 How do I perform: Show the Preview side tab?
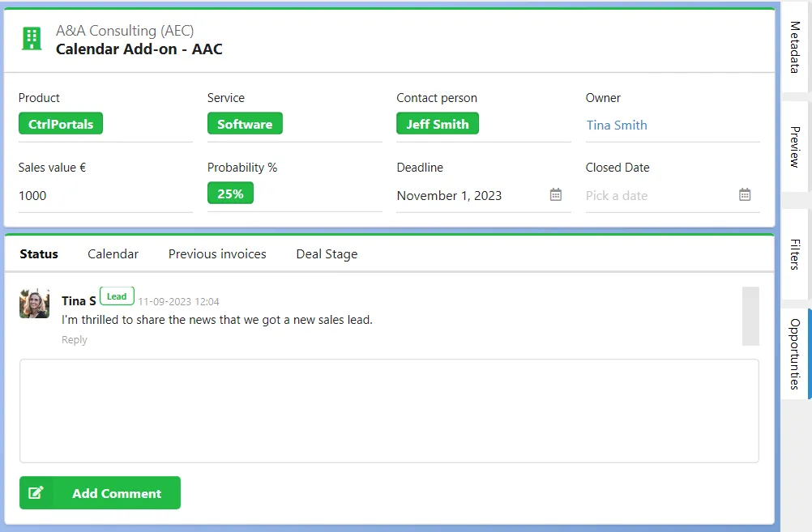pos(794,147)
